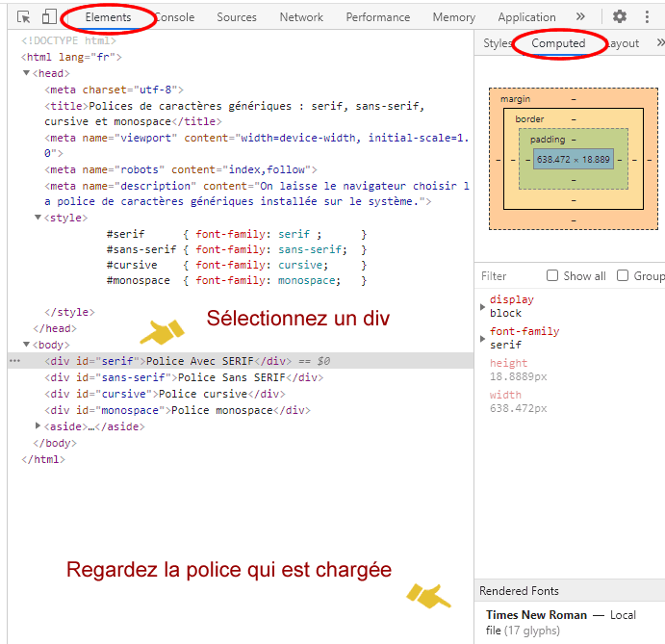Open the Application tab
Screen dimensions: 665x644
click(526, 17)
